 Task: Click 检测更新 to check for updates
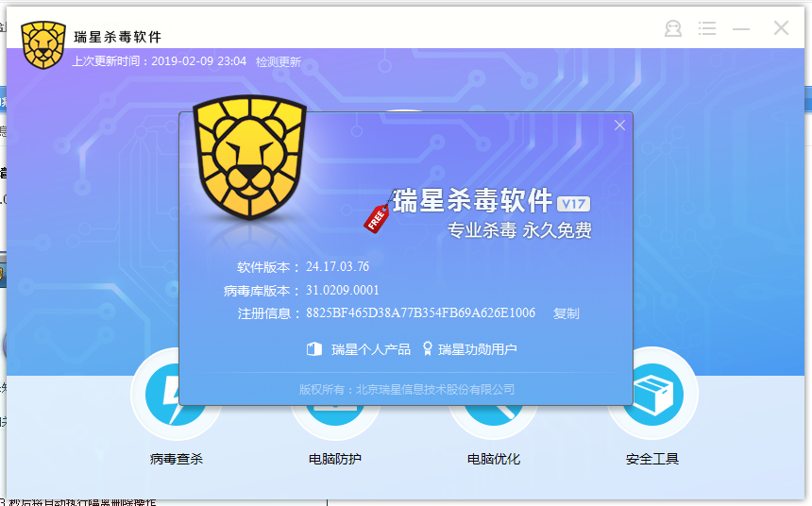[279, 62]
